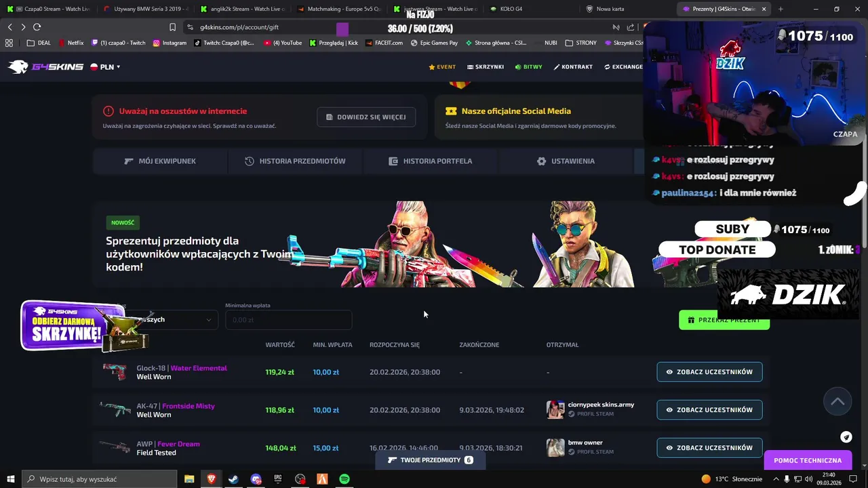This screenshot has height=488, width=868.
Task: Expand the item filter dropdown chevron
Action: click(208, 320)
